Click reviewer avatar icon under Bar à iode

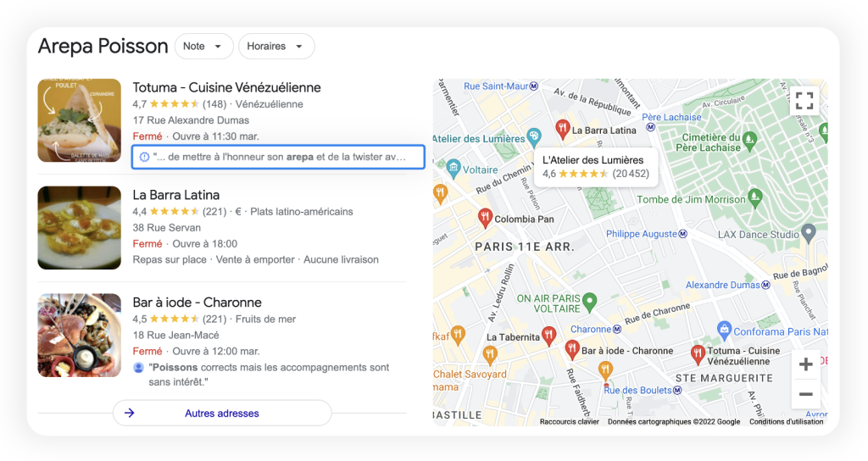pos(138,368)
